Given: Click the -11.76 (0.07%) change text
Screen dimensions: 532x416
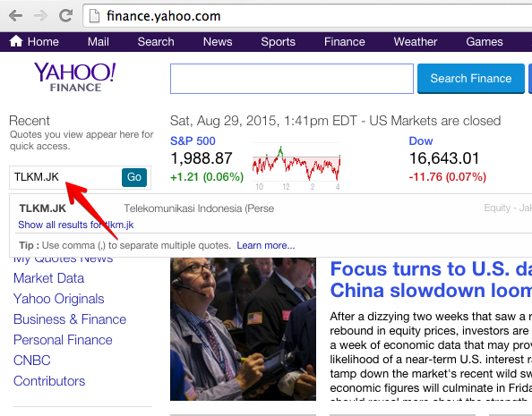Looking at the screenshot, I should [x=448, y=176].
